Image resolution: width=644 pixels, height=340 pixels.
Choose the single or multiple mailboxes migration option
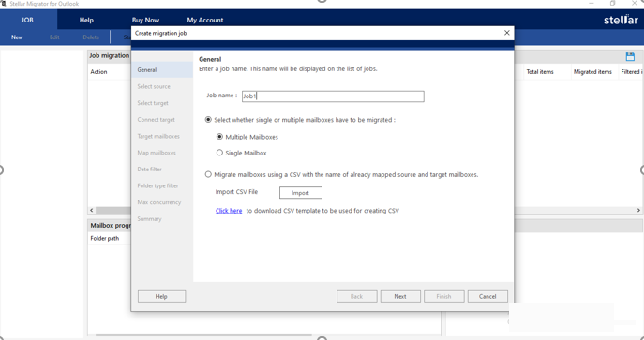pyautogui.click(x=208, y=120)
